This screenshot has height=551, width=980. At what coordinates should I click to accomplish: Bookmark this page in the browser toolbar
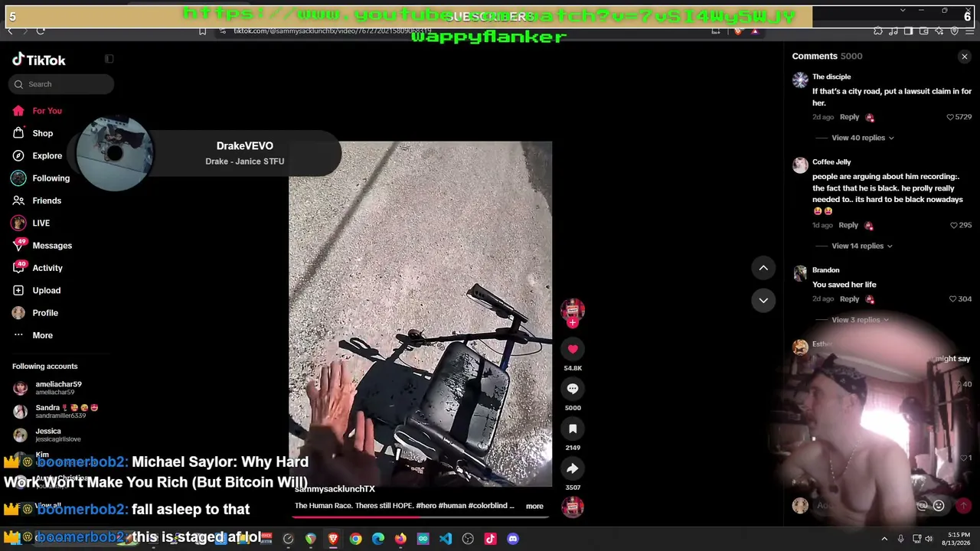click(x=202, y=31)
